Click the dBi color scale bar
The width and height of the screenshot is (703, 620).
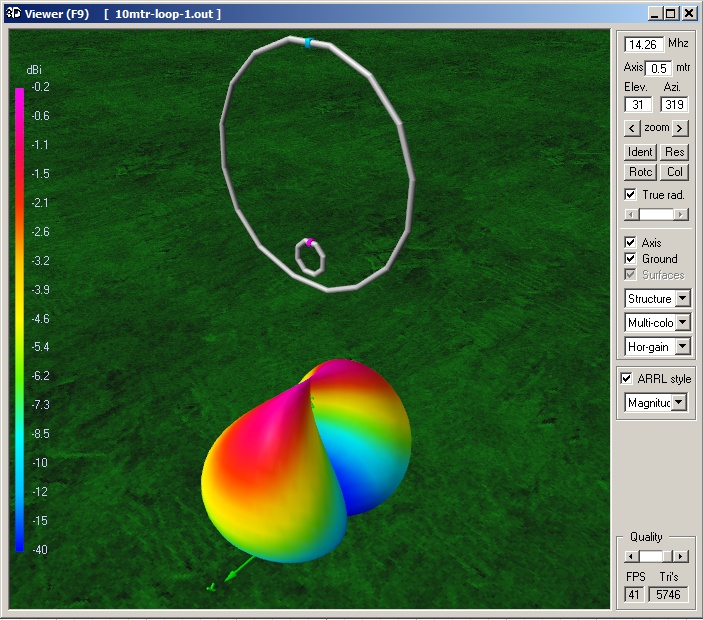coord(19,320)
